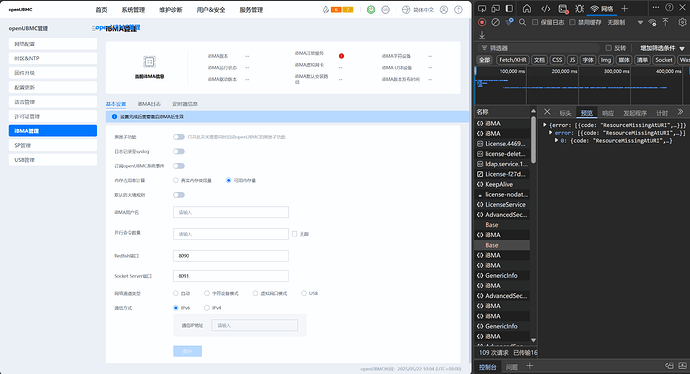Click the 筛选器 filter input in DevTools
The image size is (690, 374).
click(539, 48)
